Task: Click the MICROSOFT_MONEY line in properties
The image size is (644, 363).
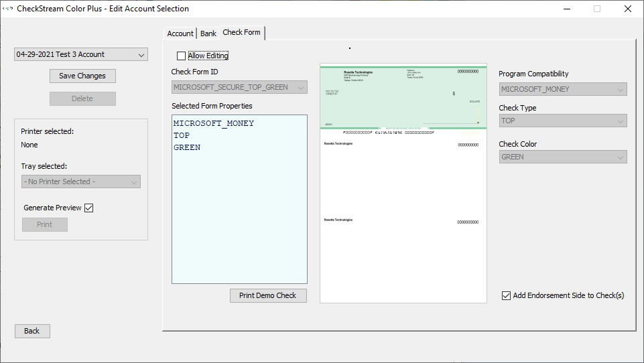Action: (x=214, y=123)
